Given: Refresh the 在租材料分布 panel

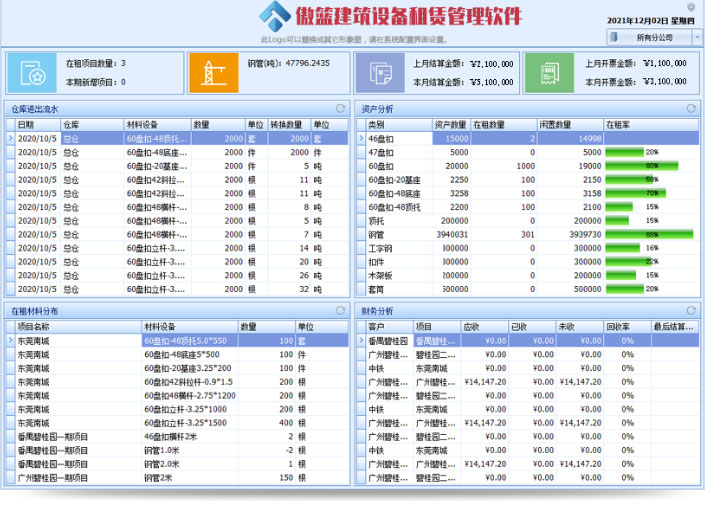Looking at the screenshot, I should point(340,311).
